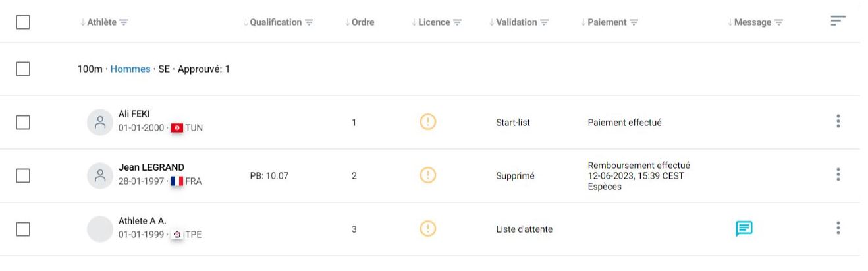Sort by the Ordre column header

point(360,22)
